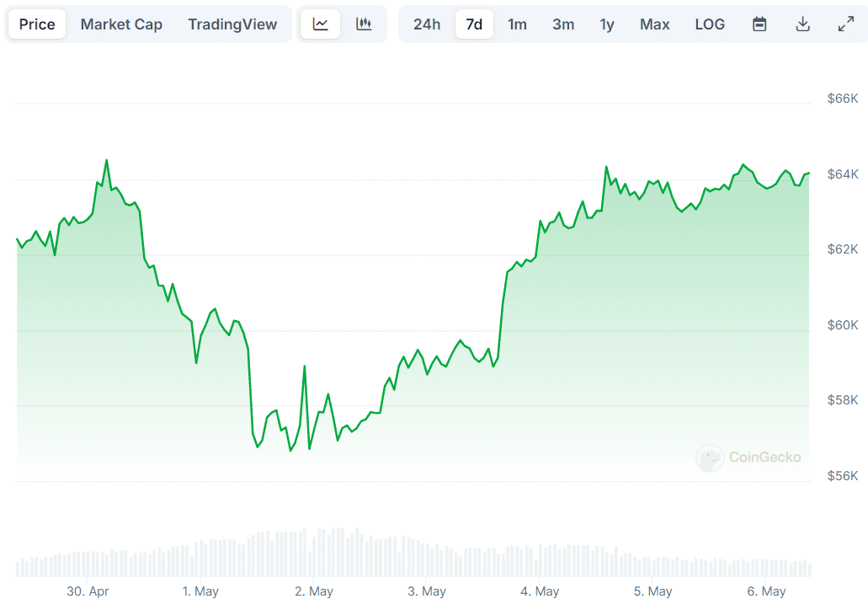Viewport: 868px width, 615px height.
Task: Change range to 3m
Action: click(x=563, y=24)
